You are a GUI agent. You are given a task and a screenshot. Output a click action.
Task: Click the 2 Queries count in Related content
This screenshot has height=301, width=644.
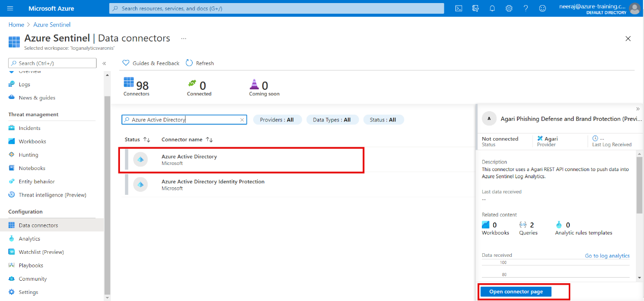pos(529,228)
